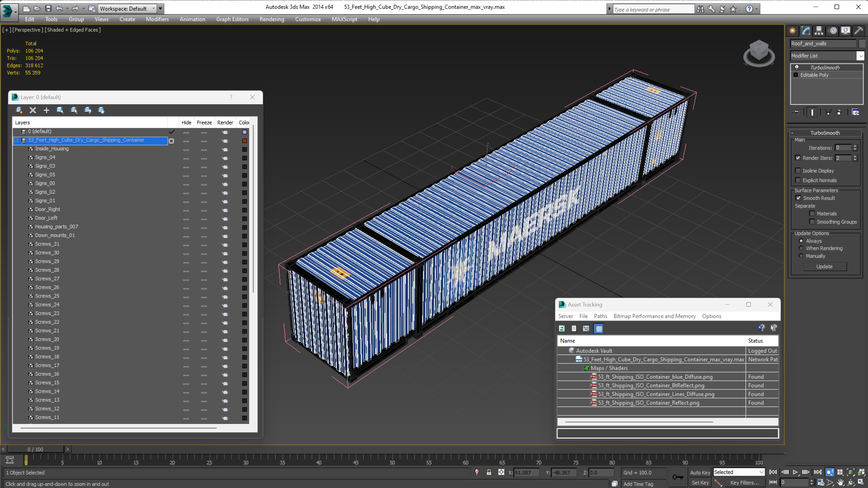Click Delete layer X icon in Layer toolbar
Image resolution: width=868 pixels, height=488 pixels.
[33, 110]
